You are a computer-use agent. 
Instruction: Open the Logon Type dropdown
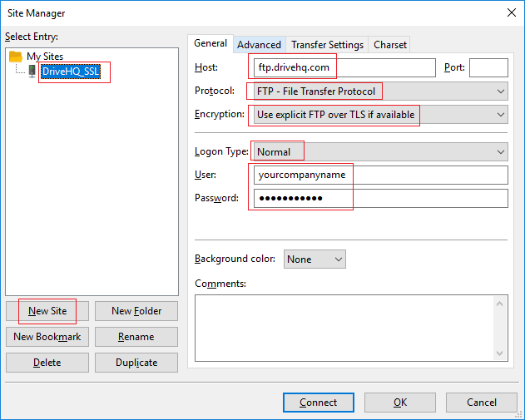[379, 152]
